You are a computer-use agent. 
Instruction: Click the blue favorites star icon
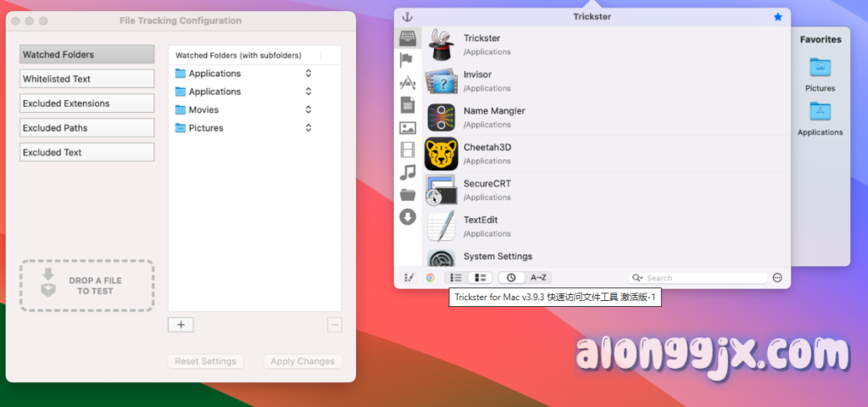778,17
